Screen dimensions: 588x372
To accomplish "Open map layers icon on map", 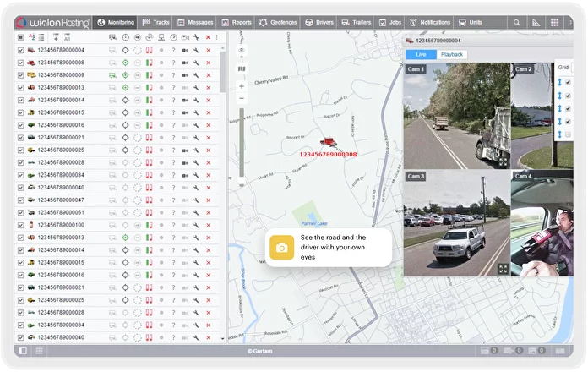I will (242, 68).
